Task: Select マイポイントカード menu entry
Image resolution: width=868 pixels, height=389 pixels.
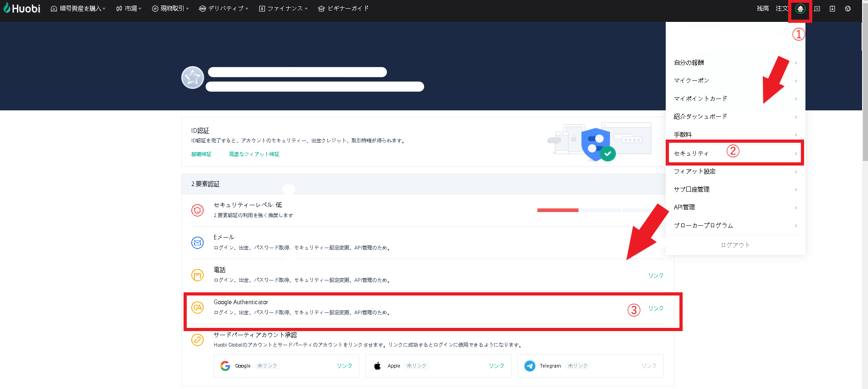Action: point(735,99)
